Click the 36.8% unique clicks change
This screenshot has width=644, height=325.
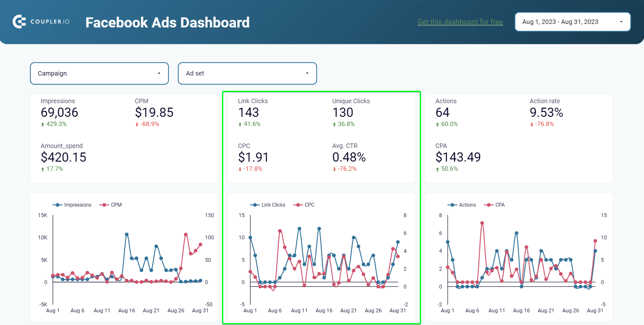click(x=346, y=124)
